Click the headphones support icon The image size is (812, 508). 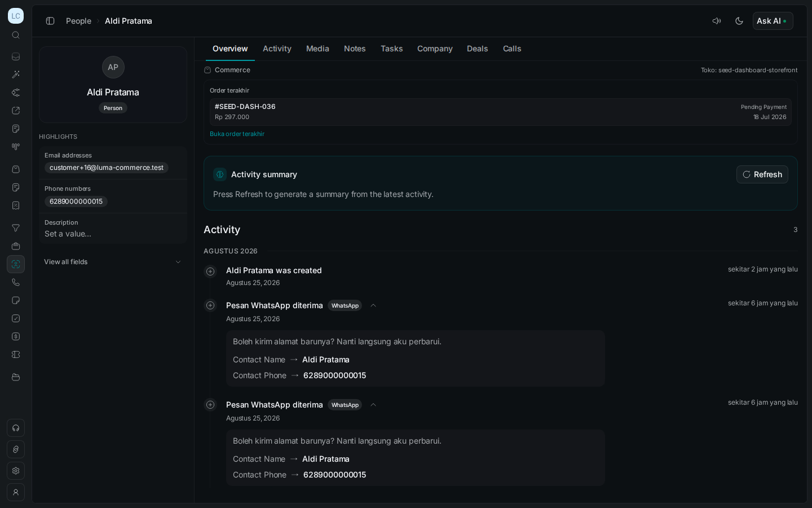pos(16,428)
